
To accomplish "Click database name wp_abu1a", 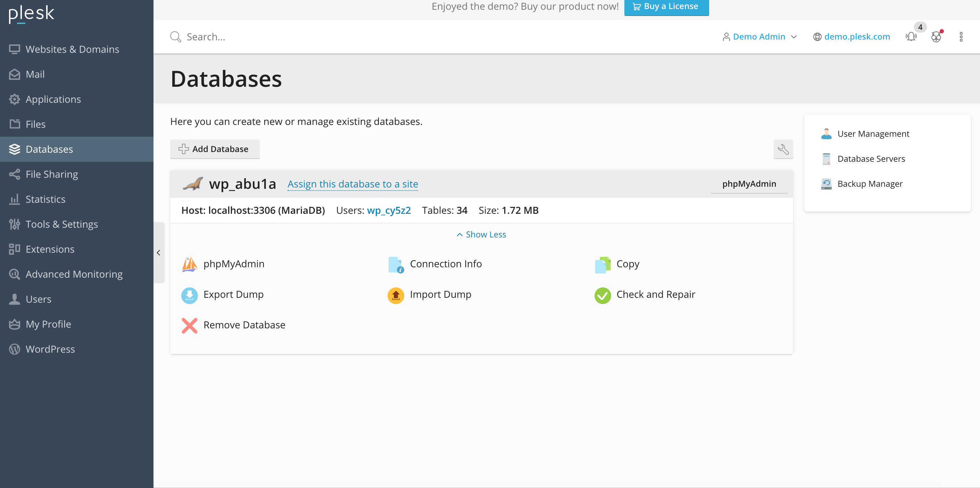I will (242, 184).
